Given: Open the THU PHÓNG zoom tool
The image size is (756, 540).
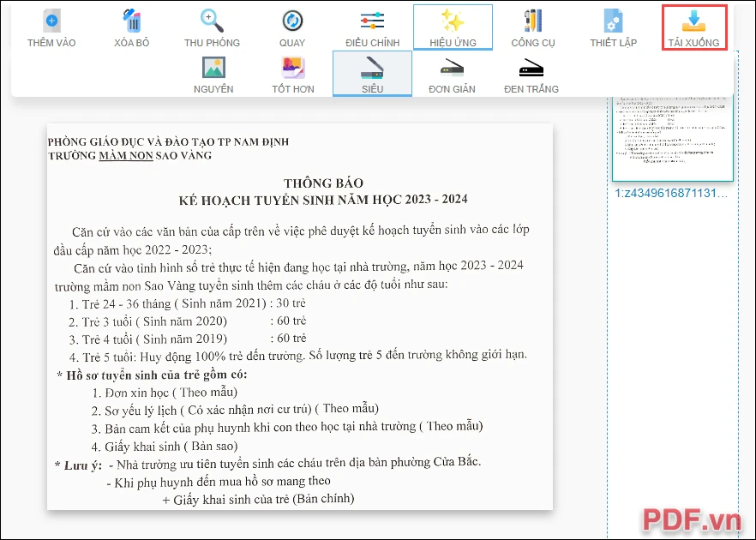Looking at the screenshot, I should [x=213, y=27].
